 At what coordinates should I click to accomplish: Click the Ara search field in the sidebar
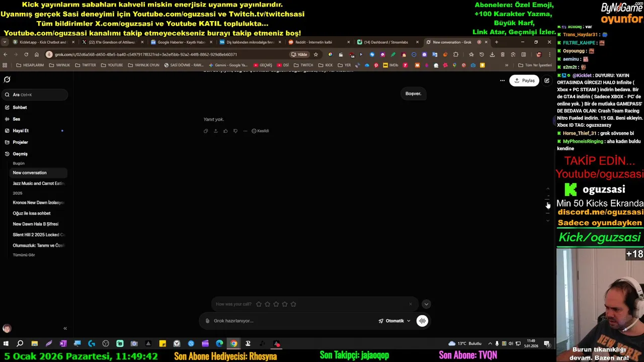tap(34, 95)
